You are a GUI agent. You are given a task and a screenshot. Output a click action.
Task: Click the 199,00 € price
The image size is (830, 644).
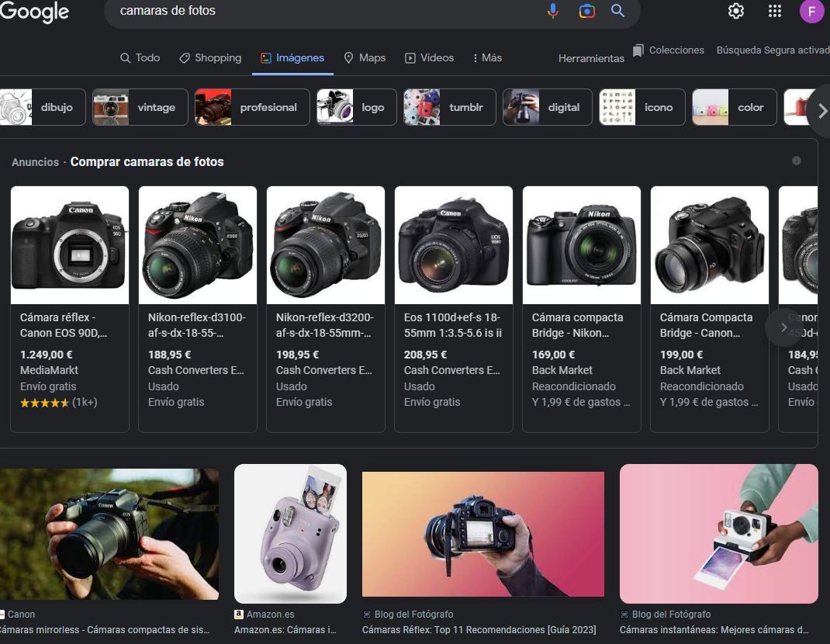[682, 355]
